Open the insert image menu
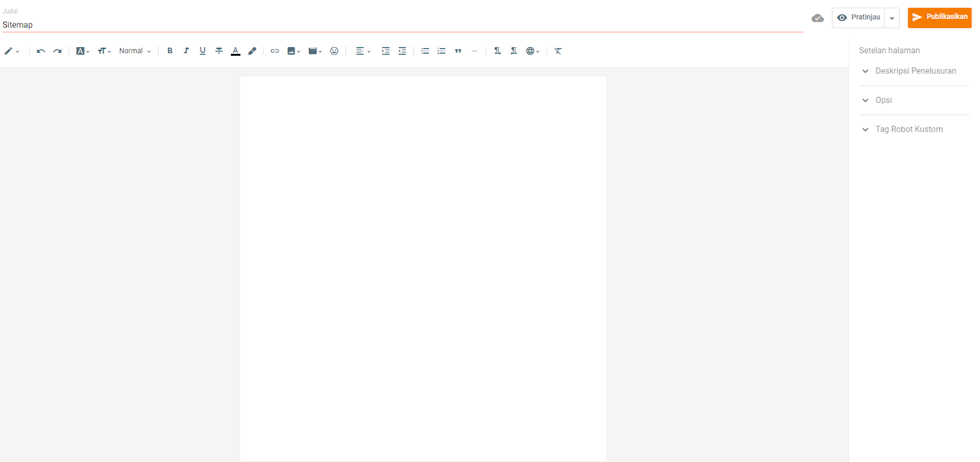Image resolution: width=980 pixels, height=462 pixels. click(293, 51)
